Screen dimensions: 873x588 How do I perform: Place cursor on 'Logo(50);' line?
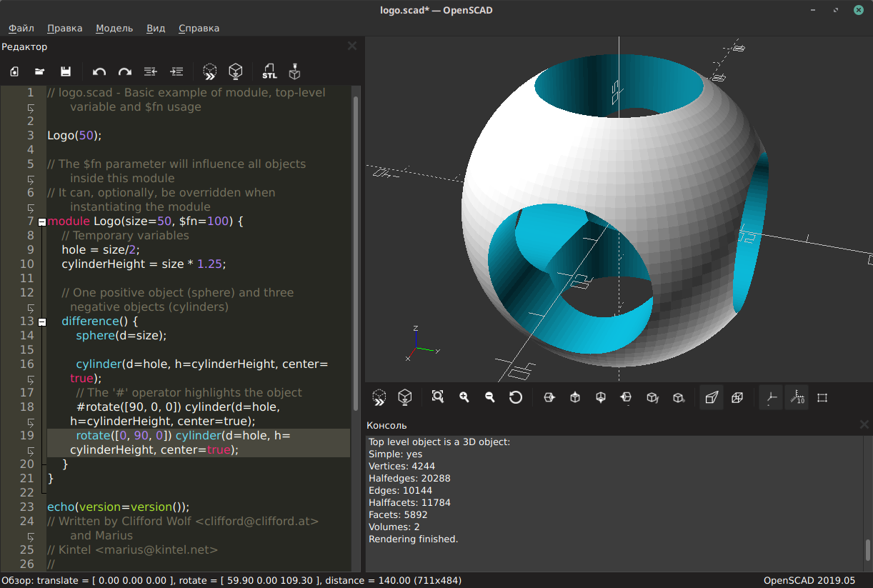75,135
